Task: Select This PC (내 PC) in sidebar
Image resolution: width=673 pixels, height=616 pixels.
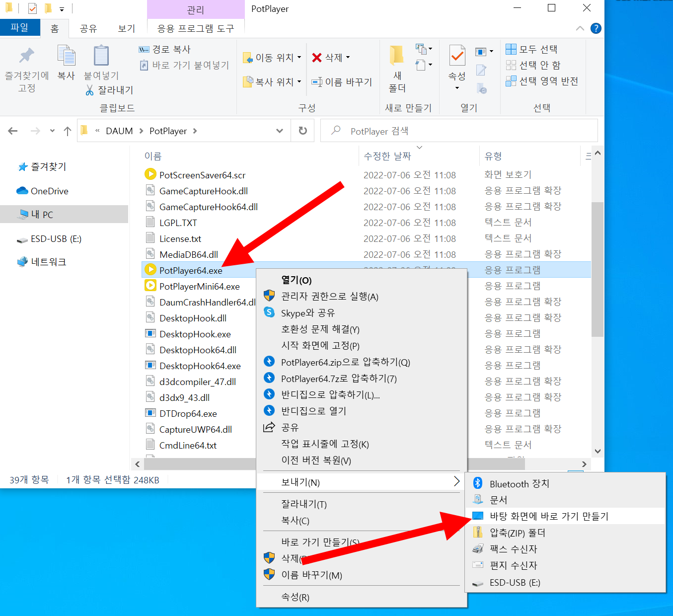Action: tap(64, 214)
